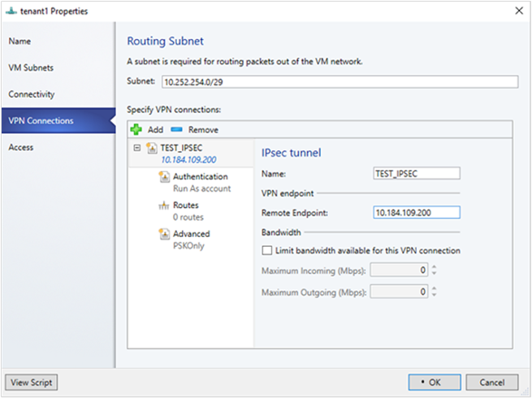532x398 pixels.
Task: Enable Limit bandwidth for this VPN connection
Action: 267,250
